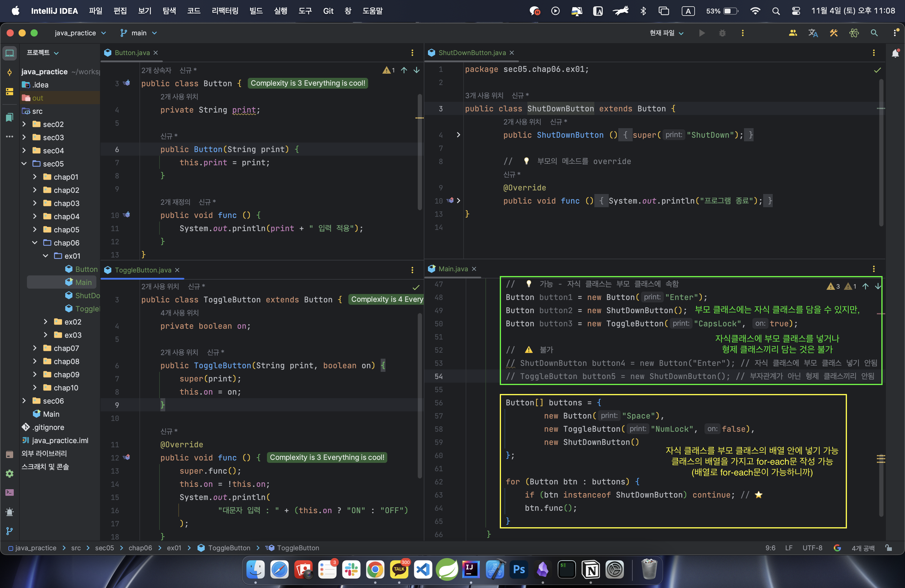Viewport: 905px width, 588px height.
Task: Open the main branch dropdown
Action: [x=139, y=33]
